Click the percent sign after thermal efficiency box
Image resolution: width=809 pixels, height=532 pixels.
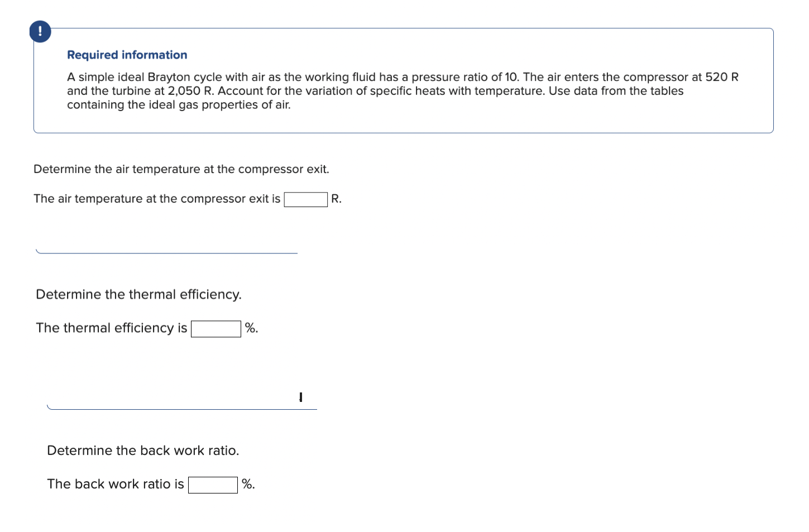(x=251, y=328)
